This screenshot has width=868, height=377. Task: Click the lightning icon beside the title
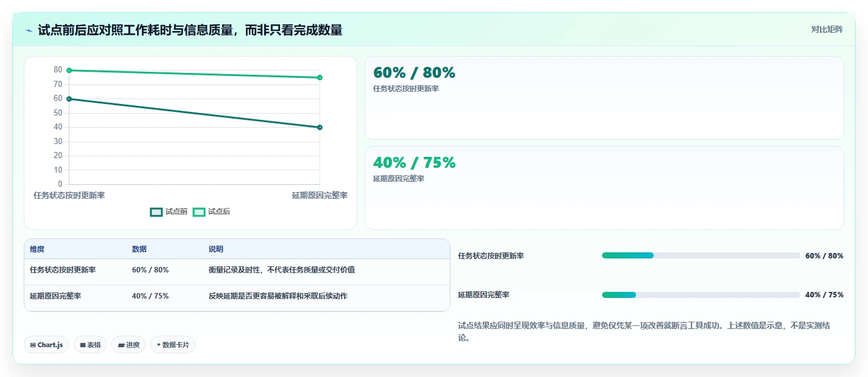pyautogui.click(x=29, y=30)
